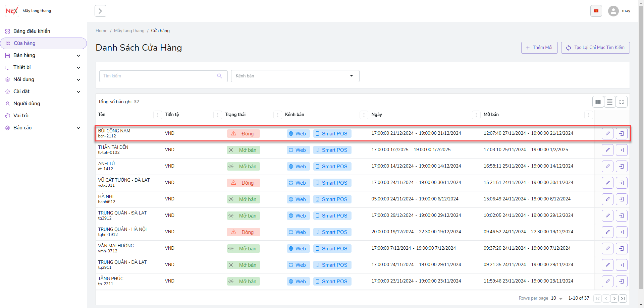Image resolution: width=644 pixels, height=308 pixels.
Task: Change the rows per page selector
Action: coord(556,298)
